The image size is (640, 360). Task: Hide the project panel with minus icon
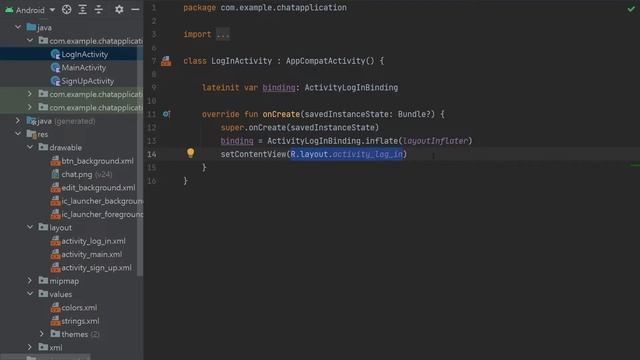click(x=135, y=9)
